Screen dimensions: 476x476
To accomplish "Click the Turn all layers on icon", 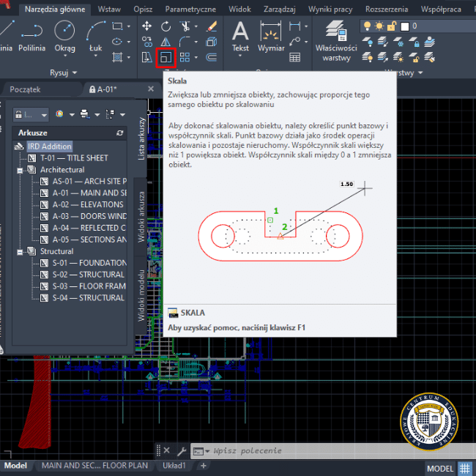I will [x=368, y=57].
